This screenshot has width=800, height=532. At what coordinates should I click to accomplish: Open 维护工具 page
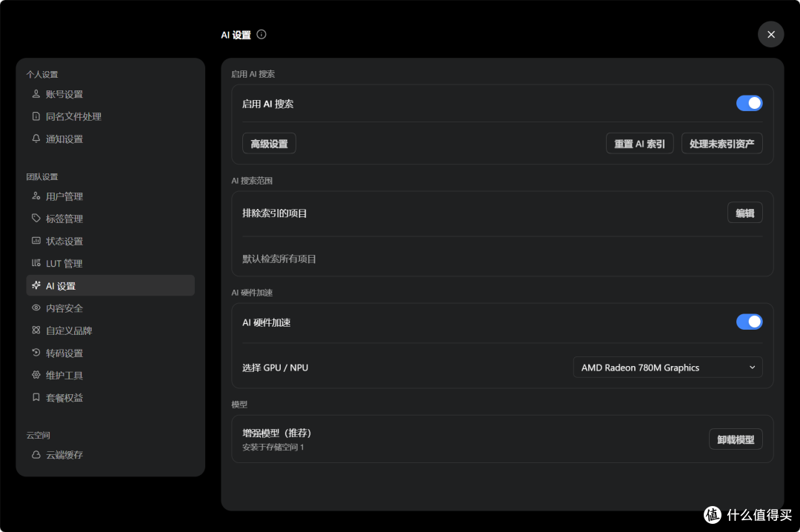point(110,375)
